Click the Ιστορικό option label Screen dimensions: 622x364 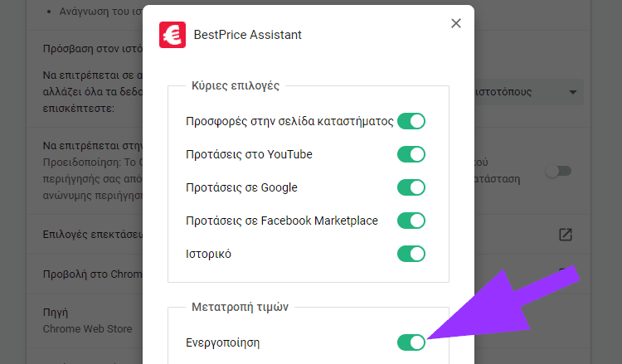coord(208,254)
